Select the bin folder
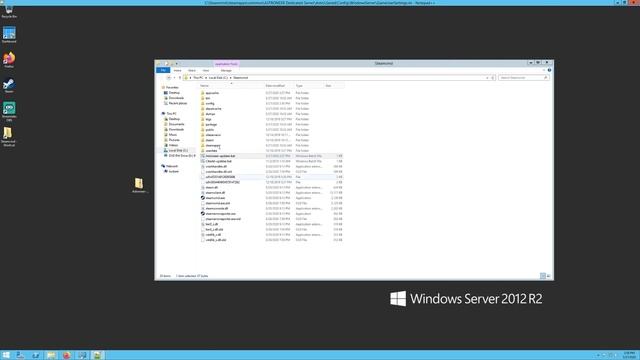The image size is (640, 360). pyautogui.click(x=208, y=98)
